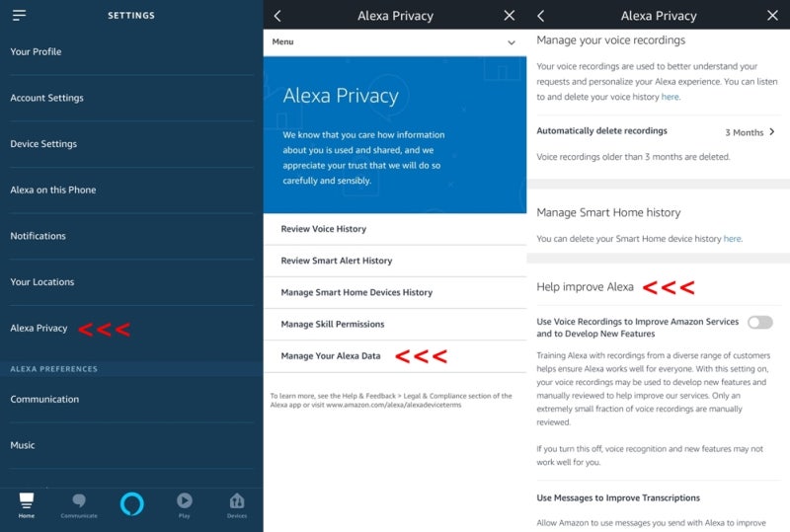Open the 3 Months auto-delete chevron

pos(772,132)
